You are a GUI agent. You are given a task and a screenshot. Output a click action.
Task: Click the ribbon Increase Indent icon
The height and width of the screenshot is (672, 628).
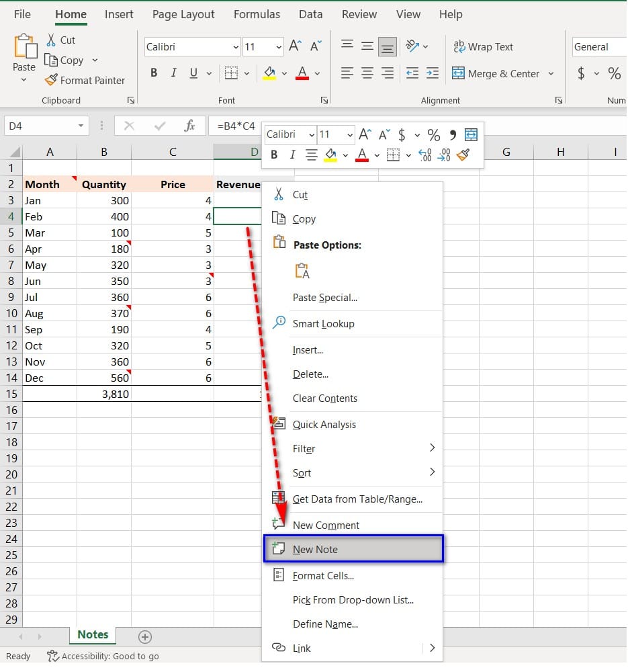click(433, 73)
